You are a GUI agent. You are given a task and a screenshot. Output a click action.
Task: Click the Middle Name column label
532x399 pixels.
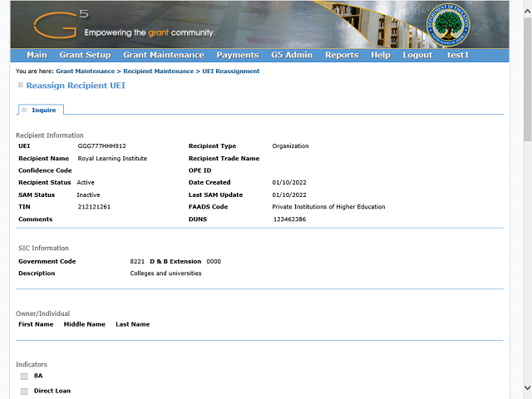pos(85,324)
